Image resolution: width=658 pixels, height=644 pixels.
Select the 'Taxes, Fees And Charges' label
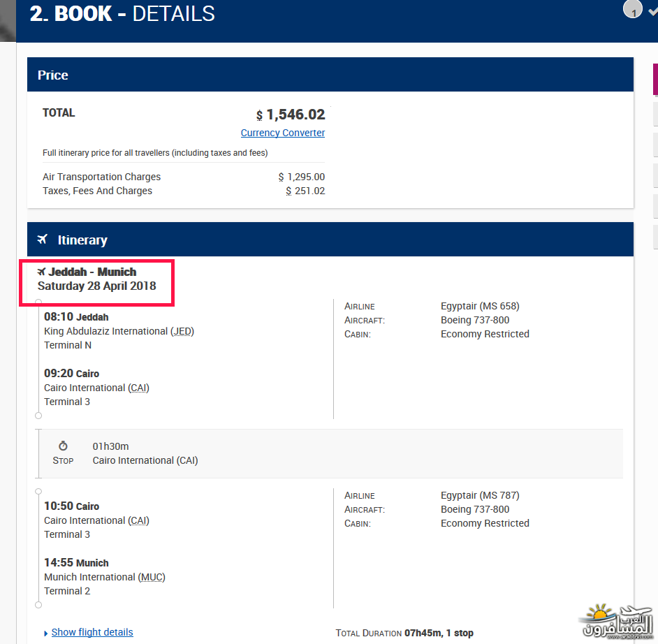97,191
